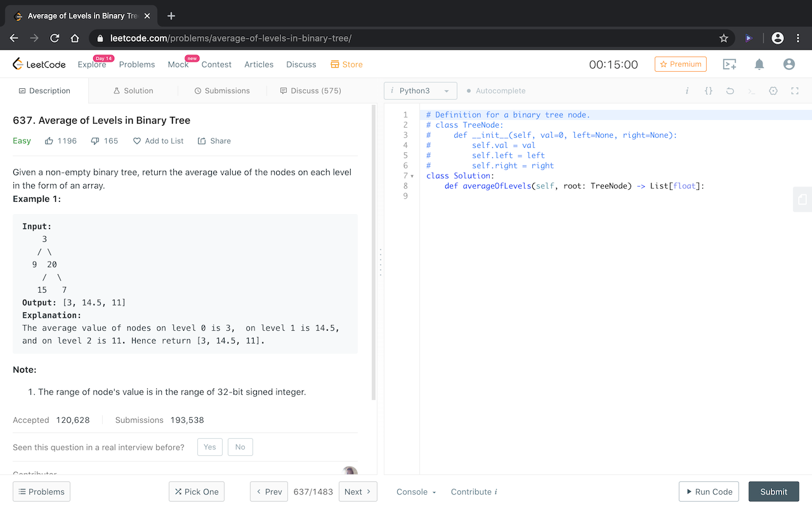
Task: Open Explore in the navigation bar
Action: pyautogui.click(x=92, y=64)
